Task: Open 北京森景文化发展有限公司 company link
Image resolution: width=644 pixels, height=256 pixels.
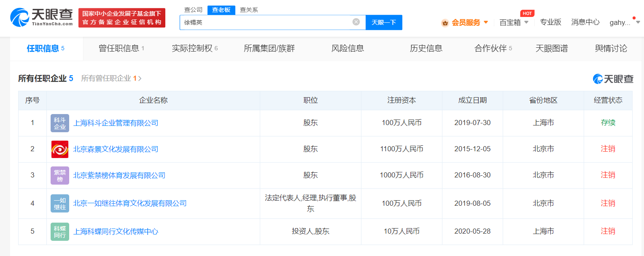Action: [x=116, y=149]
